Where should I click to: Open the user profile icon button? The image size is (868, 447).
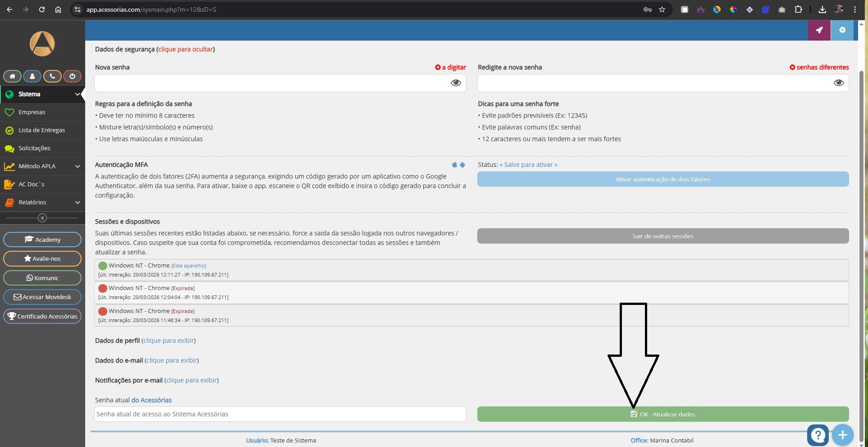click(x=32, y=76)
